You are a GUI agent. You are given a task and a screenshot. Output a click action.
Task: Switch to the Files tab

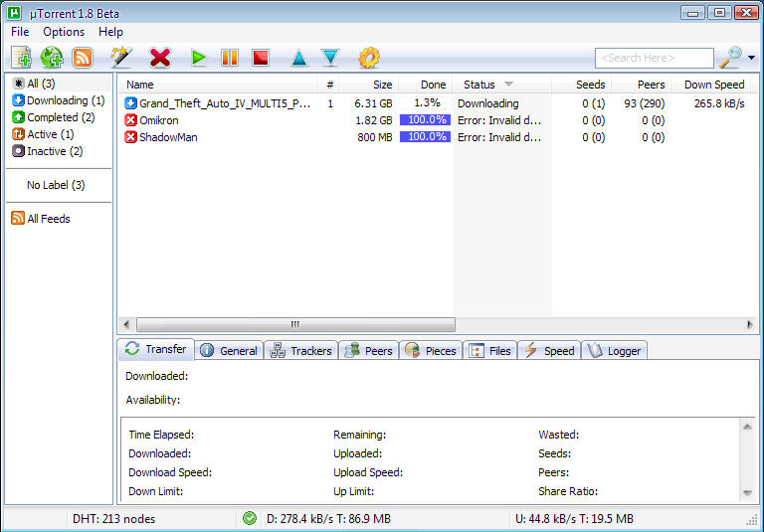tap(490, 351)
